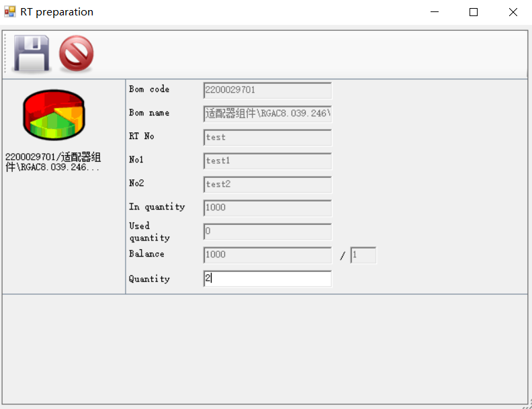
Task: Click the toolbar's dotted grip handle
Action: click(x=6, y=54)
